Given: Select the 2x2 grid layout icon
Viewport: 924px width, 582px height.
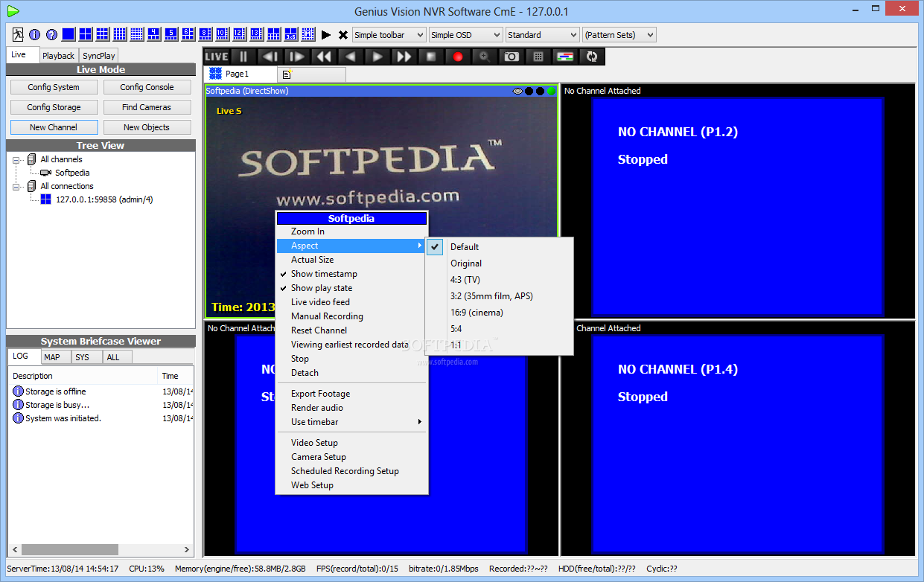Looking at the screenshot, I should tap(86, 34).
